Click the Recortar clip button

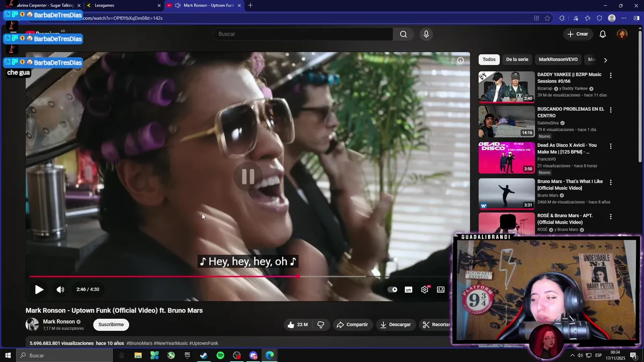click(436, 325)
